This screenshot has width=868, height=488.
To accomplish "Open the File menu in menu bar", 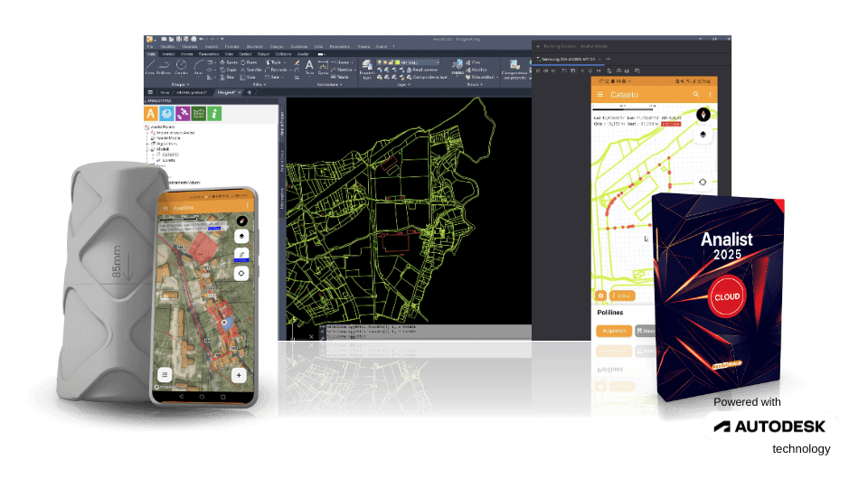I will tap(150, 46).
